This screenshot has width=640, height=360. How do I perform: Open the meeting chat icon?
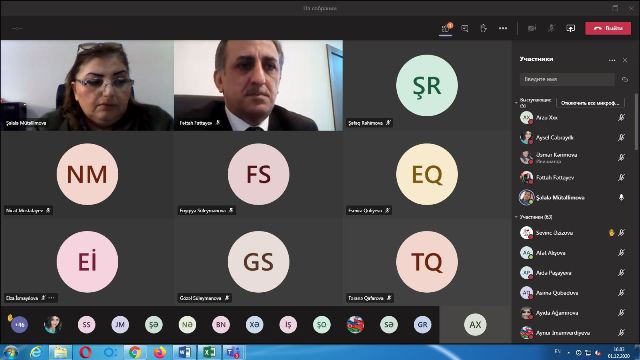[464, 28]
